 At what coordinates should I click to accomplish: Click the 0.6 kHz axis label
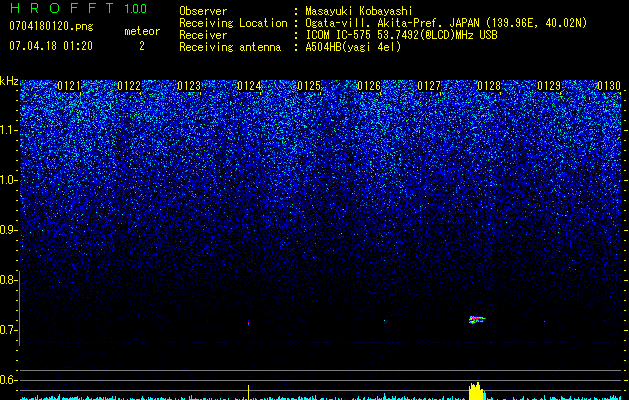click(8, 380)
